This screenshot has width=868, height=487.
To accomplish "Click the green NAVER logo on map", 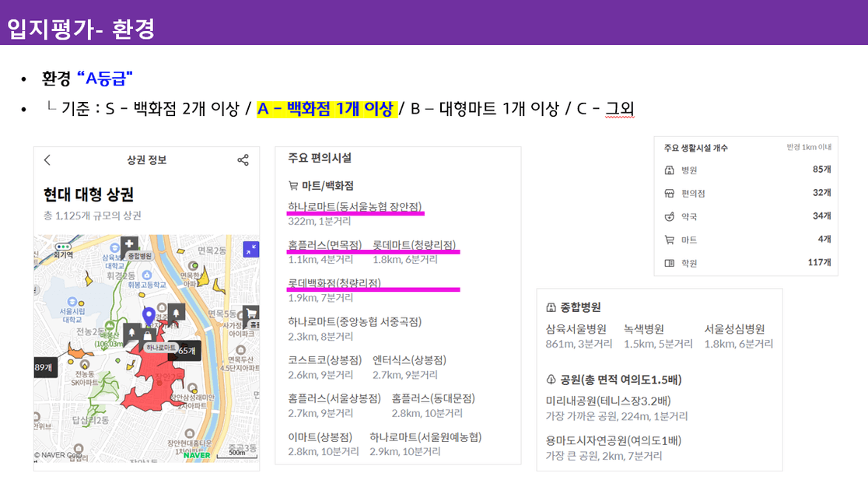I will (x=197, y=455).
